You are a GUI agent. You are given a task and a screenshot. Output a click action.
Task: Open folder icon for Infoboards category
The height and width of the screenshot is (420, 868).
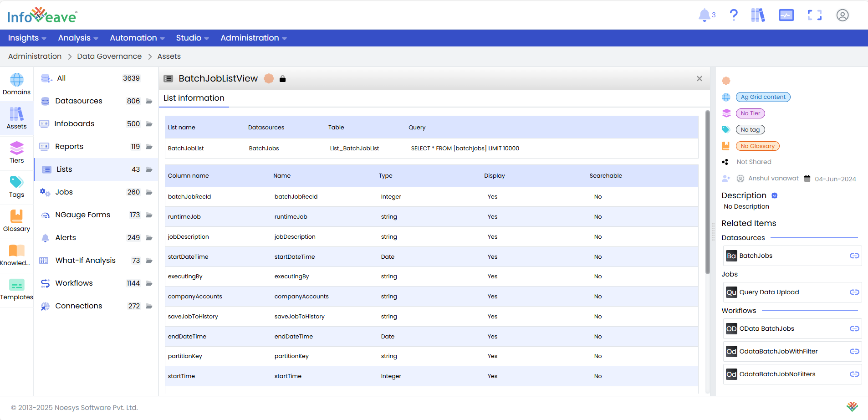[x=149, y=124]
